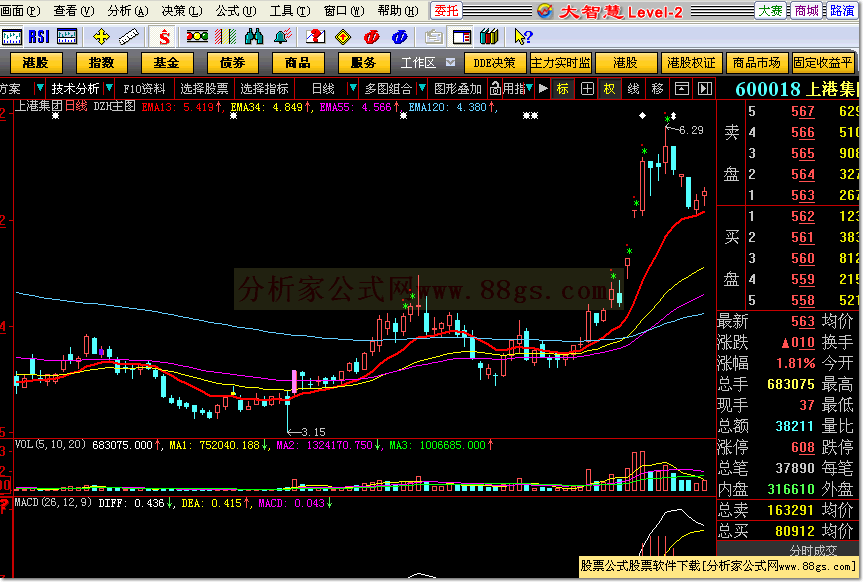Click the sell-5 price 567

coord(802,111)
